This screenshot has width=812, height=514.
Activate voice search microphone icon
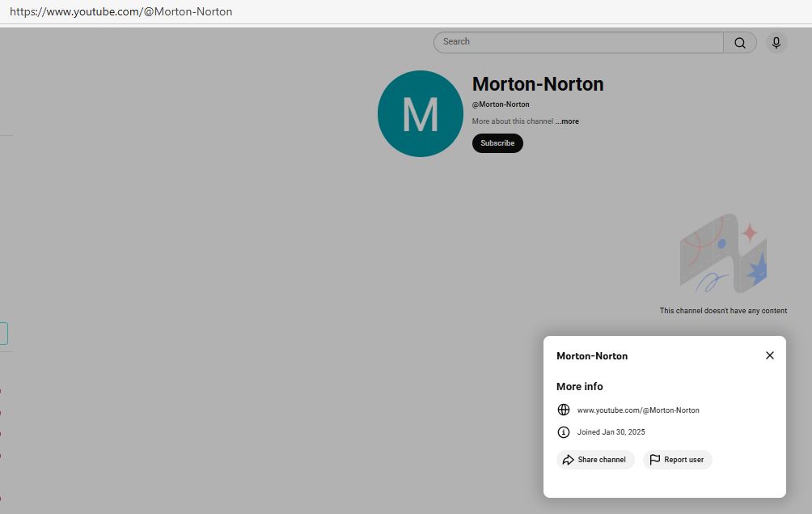click(776, 43)
